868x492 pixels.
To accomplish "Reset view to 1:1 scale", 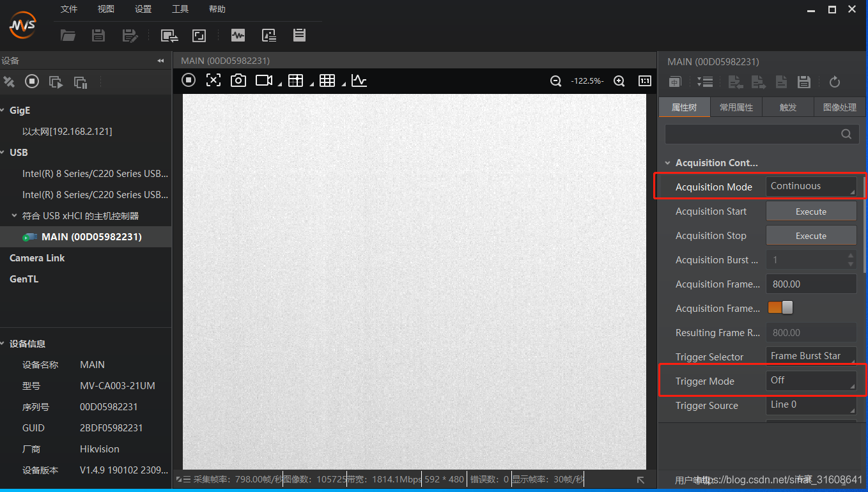I will [x=645, y=81].
